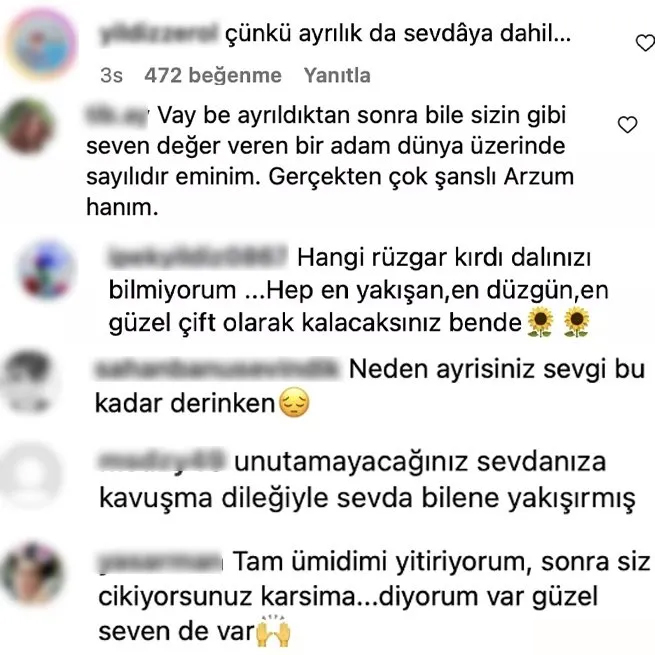
Task: Open blurred username before 'Neden ayrisiniz'
Action: 218,369
